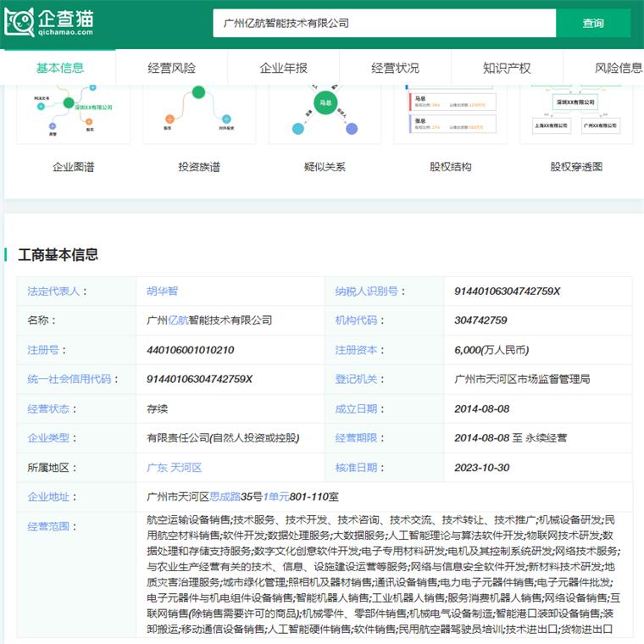The width and height of the screenshot is (644, 644).
Task: Click the 工商基本信息 section heading
Action: click(58, 255)
